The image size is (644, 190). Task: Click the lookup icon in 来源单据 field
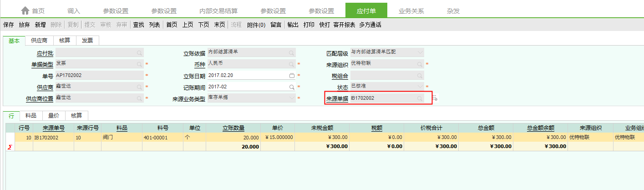click(x=420, y=98)
